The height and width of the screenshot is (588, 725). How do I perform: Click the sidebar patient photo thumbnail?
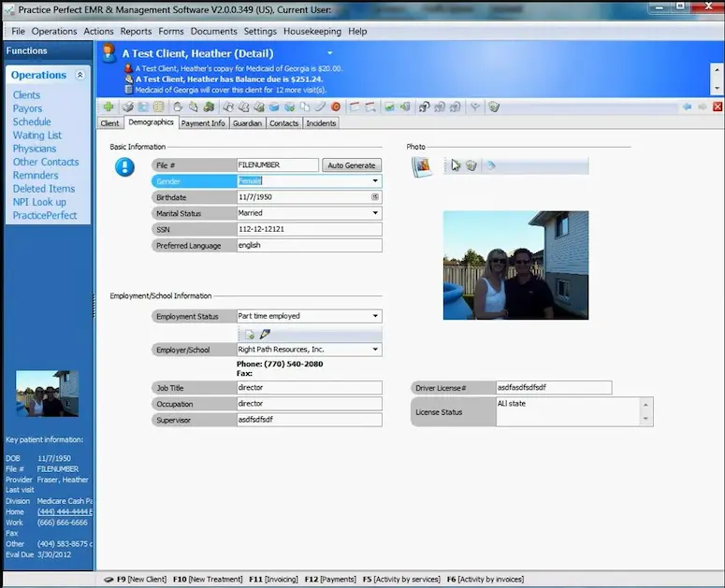[x=47, y=394]
